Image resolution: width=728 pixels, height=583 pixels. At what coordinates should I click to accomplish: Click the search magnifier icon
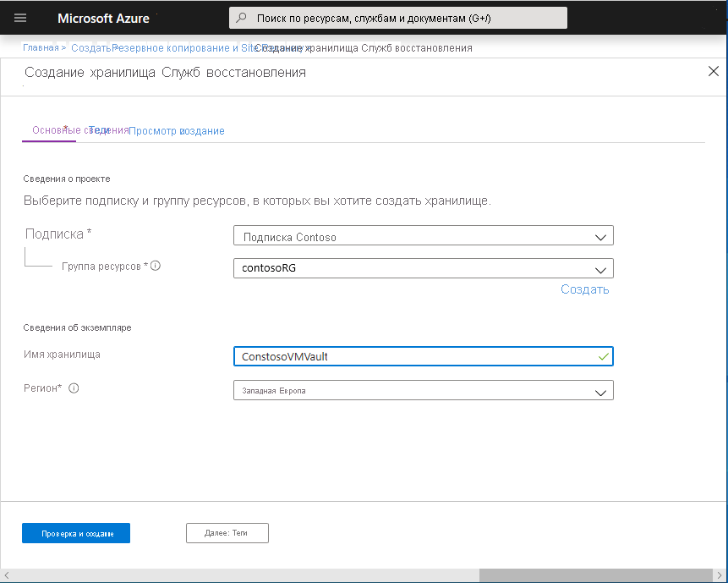click(242, 18)
